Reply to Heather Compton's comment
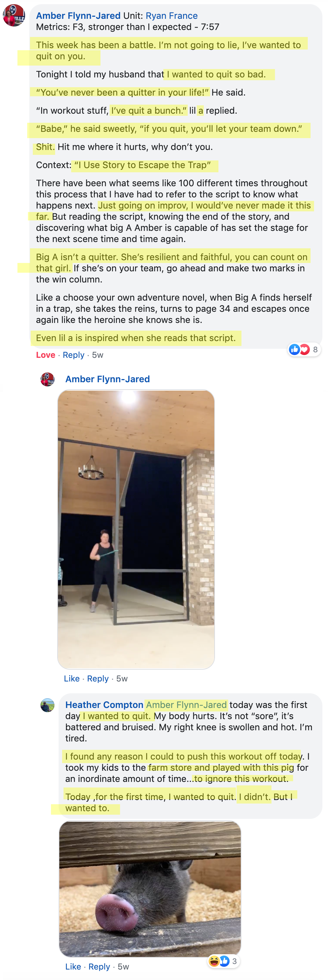This screenshot has width=328, height=980. click(x=99, y=967)
